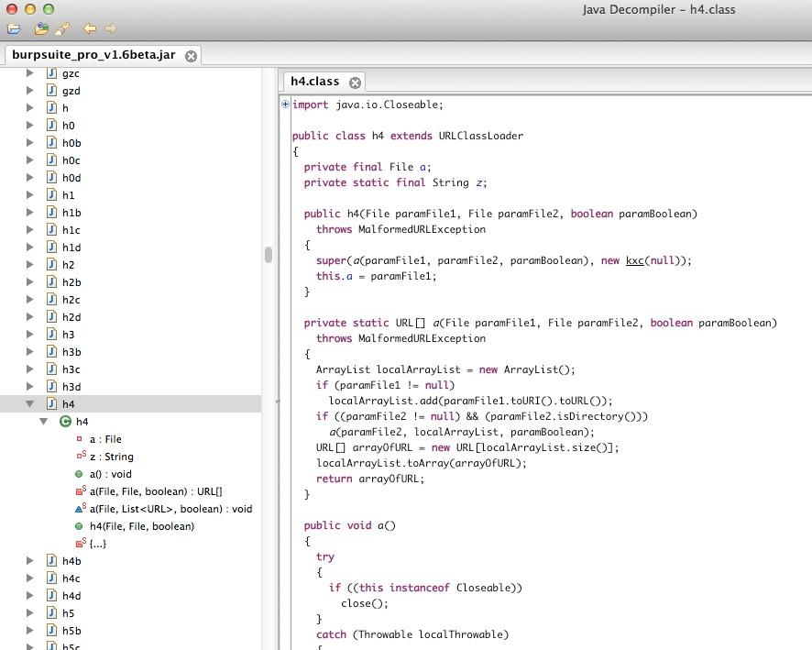This screenshot has height=650, width=812.
Task: Close the burpsuite_pro_v1.6beta.jar tab
Action: click(191, 56)
